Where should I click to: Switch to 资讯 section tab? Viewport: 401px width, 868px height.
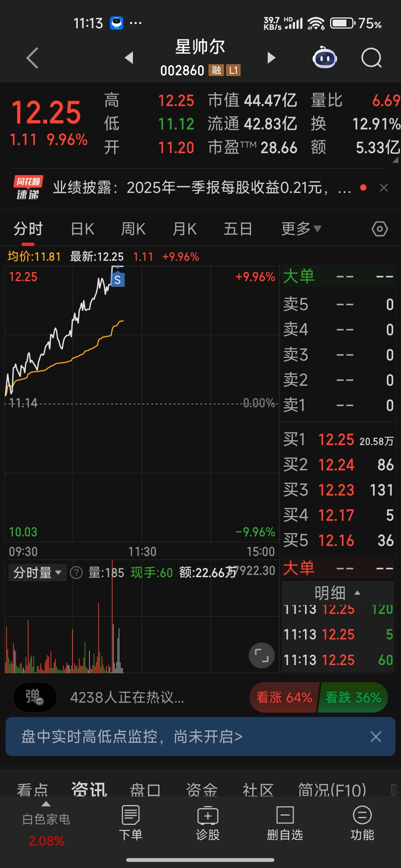tap(89, 789)
